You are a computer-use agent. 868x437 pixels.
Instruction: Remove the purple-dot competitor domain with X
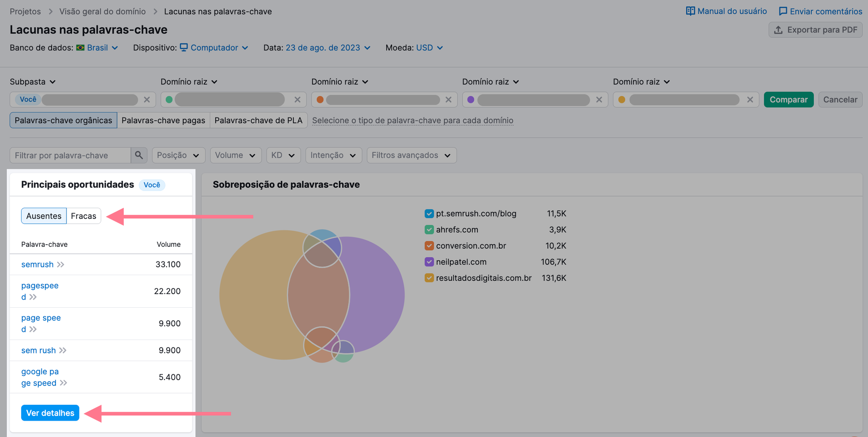pos(599,100)
